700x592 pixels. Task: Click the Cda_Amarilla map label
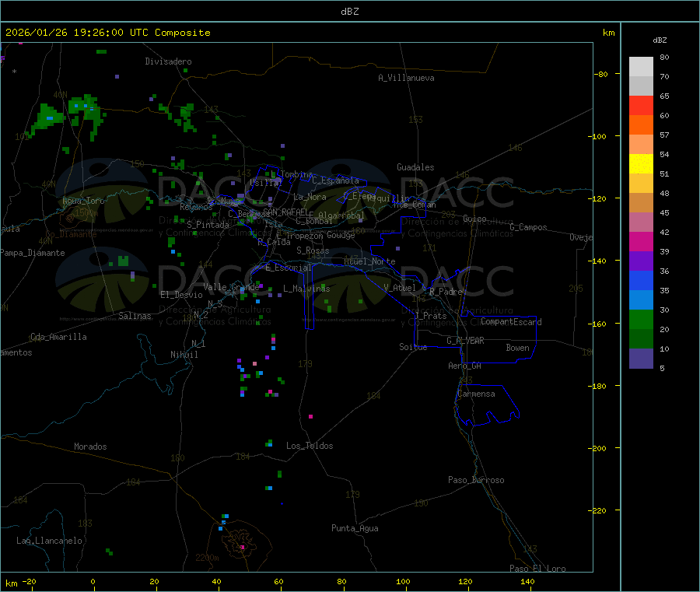point(58,337)
